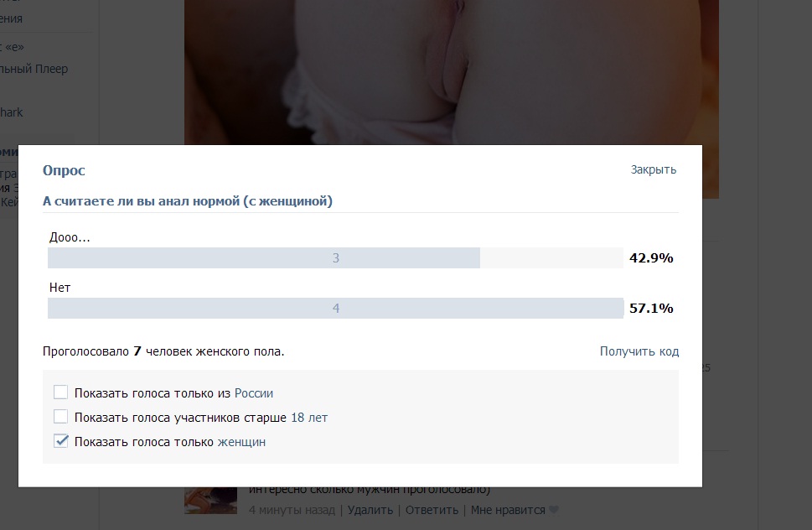Enable showing votes only from Россия
Viewport: 812px width, 530px height.
point(60,392)
